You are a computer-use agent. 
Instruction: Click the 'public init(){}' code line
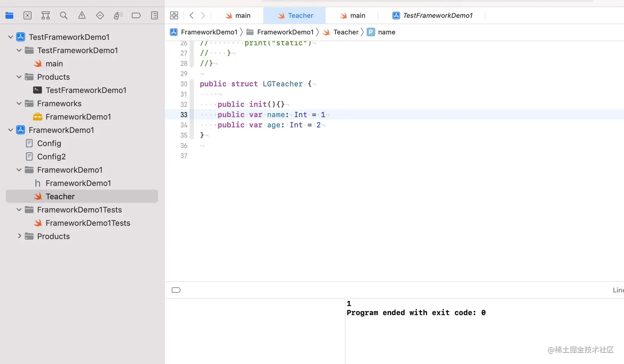click(251, 104)
